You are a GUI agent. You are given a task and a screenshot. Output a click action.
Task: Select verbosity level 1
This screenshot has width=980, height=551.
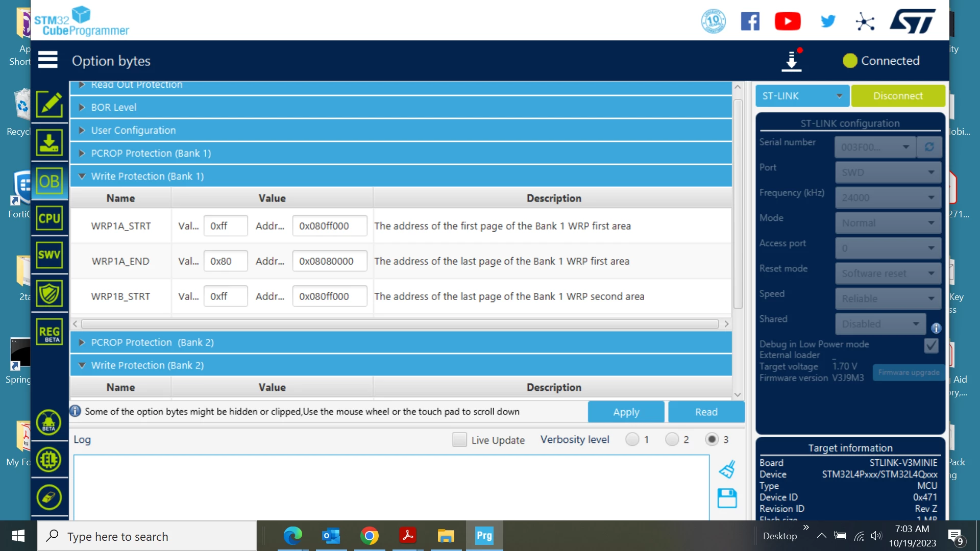pos(632,439)
